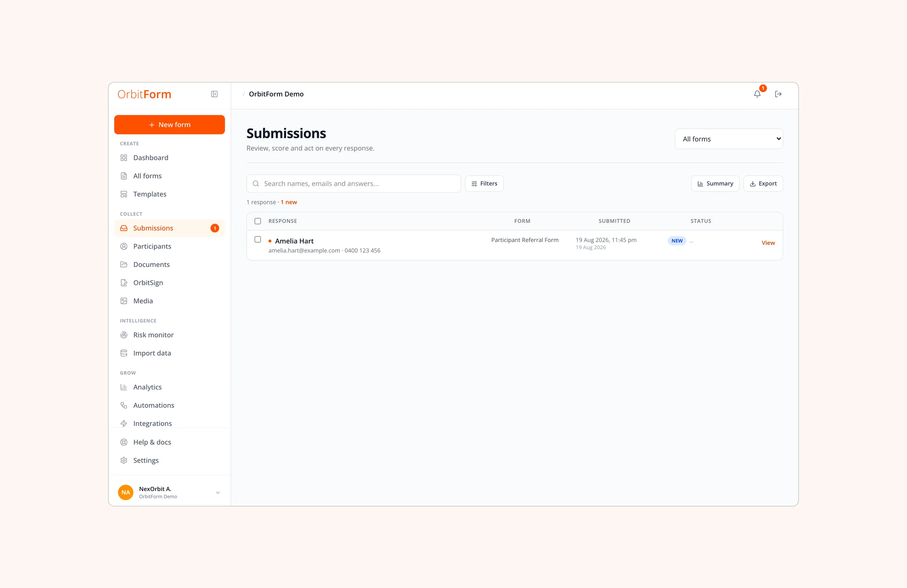The height and width of the screenshot is (588, 907).
Task: View Amelia Hart's submission
Action: [x=768, y=243]
